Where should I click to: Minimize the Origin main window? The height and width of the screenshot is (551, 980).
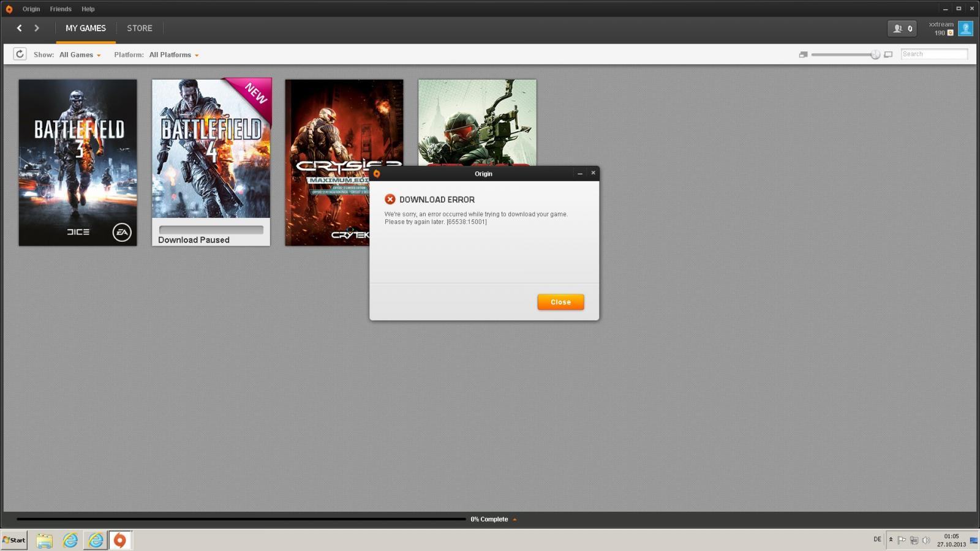coord(946,9)
